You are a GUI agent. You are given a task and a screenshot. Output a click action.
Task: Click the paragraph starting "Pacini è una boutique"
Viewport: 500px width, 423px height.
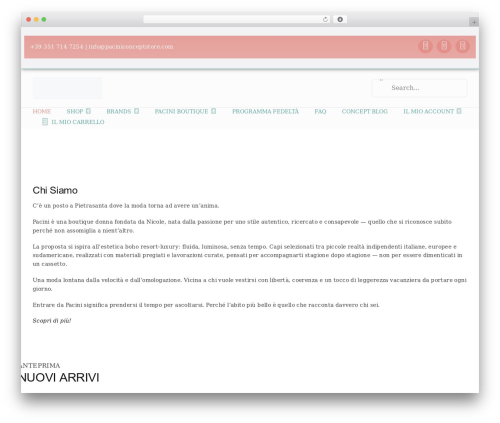242,226
